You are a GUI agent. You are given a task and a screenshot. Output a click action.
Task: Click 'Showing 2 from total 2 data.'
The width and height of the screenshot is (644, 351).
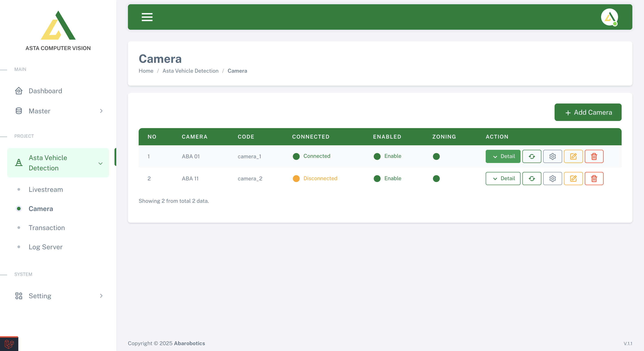click(174, 201)
